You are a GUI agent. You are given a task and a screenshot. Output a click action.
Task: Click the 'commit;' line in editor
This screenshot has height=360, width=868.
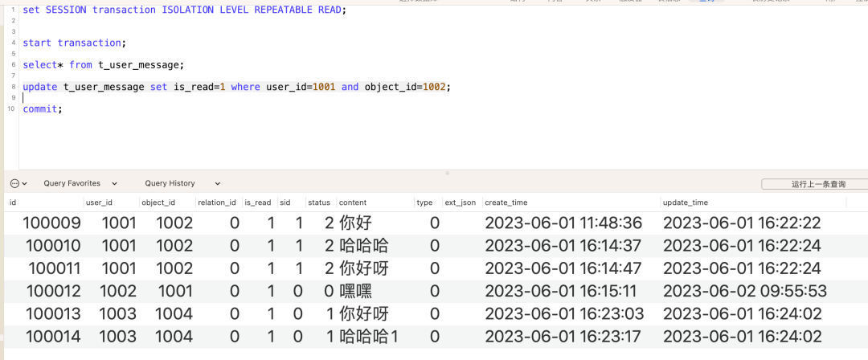point(43,109)
